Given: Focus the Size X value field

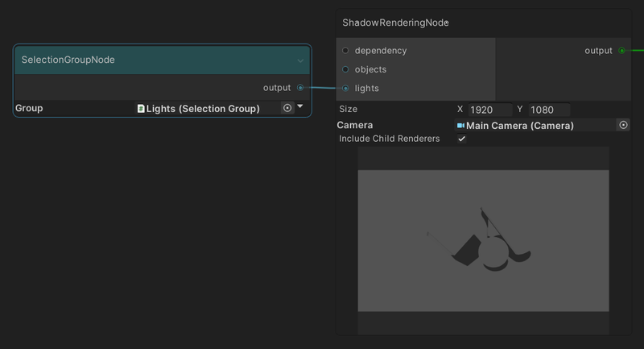Looking at the screenshot, I should pyautogui.click(x=489, y=110).
